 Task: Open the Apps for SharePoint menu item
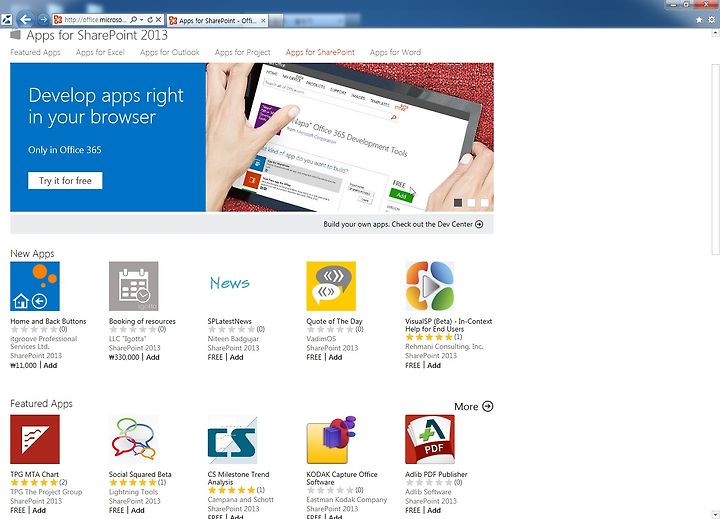tap(320, 52)
